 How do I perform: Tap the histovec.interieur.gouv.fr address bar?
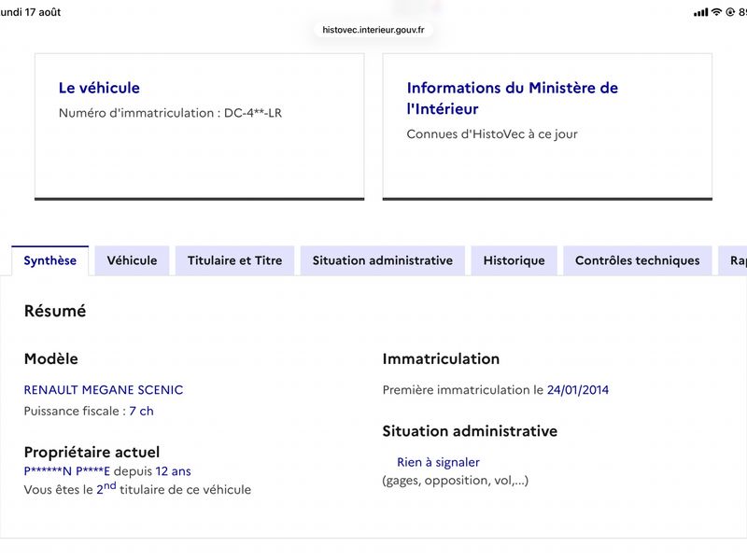pos(373,30)
